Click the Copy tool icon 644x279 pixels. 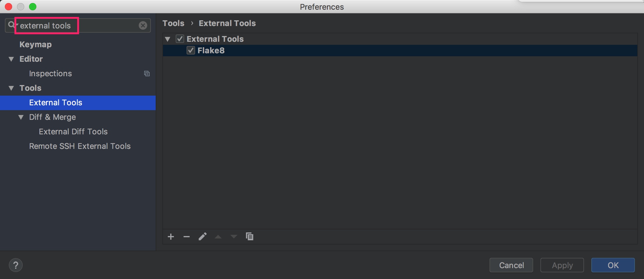(250, 236)
